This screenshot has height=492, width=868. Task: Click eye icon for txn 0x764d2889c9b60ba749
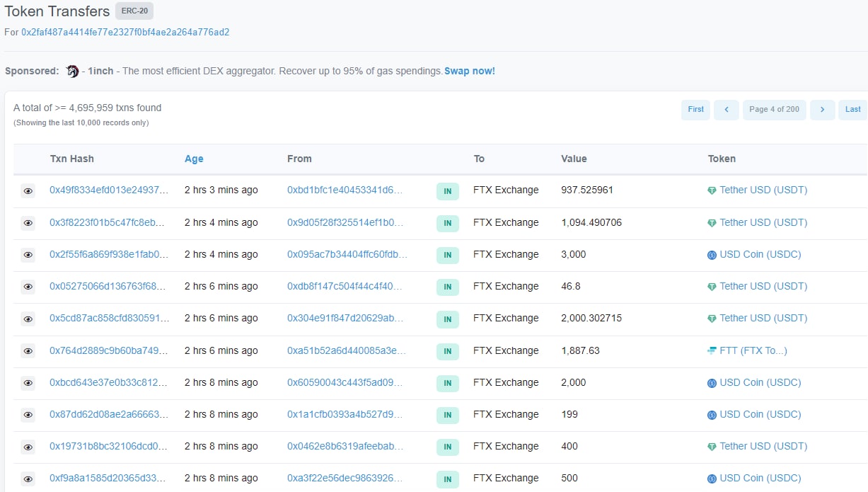[28, 351]
